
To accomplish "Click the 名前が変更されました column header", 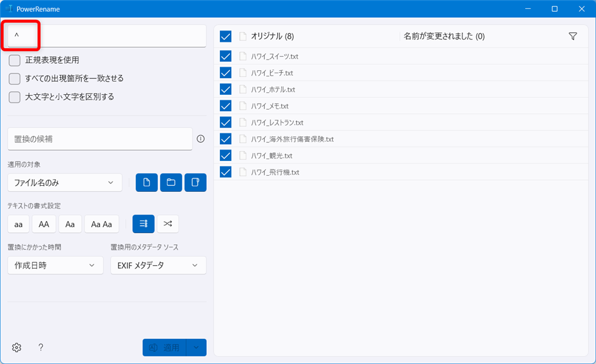I will point(440,36).
